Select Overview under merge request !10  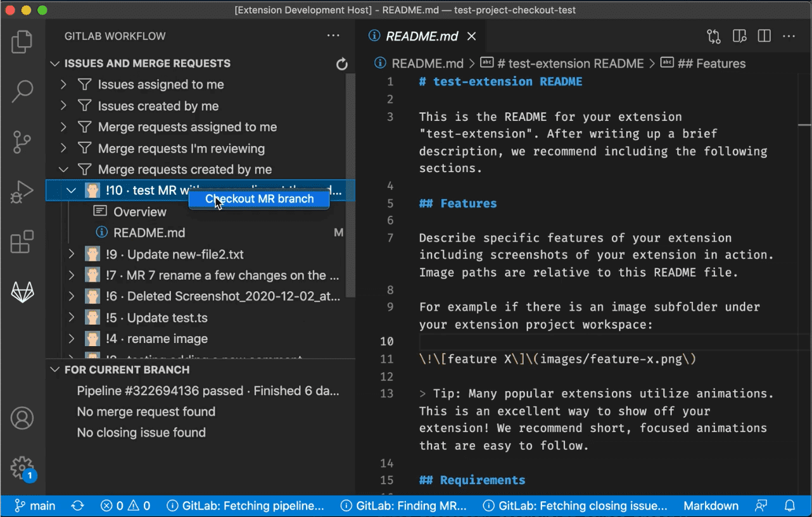click(140, 211)
